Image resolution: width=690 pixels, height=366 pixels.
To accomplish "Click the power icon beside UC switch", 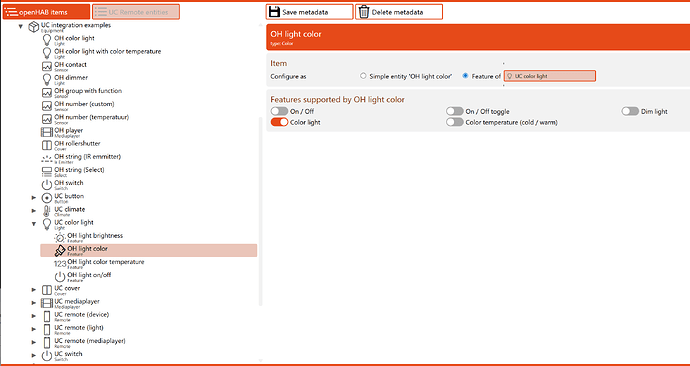I will 47,356.
